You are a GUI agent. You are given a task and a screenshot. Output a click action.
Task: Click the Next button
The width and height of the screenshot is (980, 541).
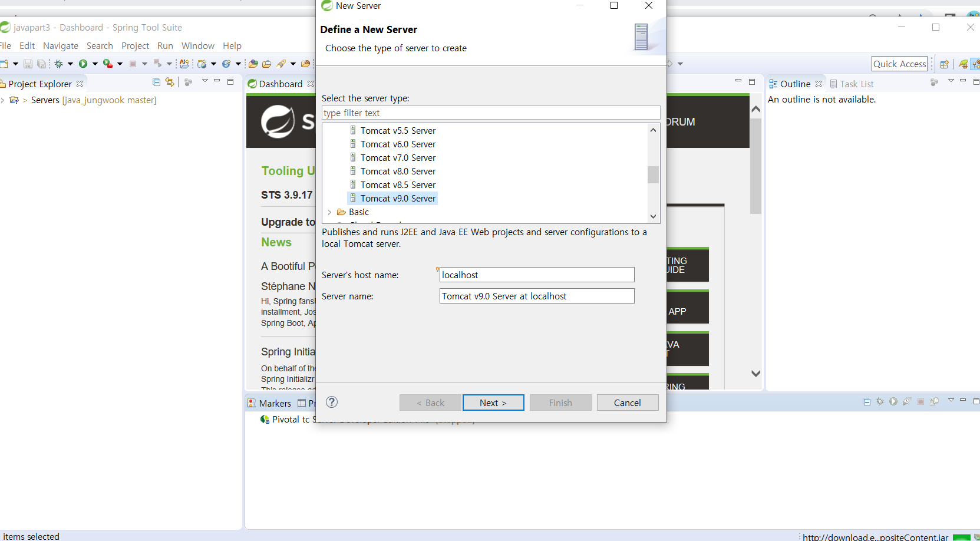[x=493, y=403]
